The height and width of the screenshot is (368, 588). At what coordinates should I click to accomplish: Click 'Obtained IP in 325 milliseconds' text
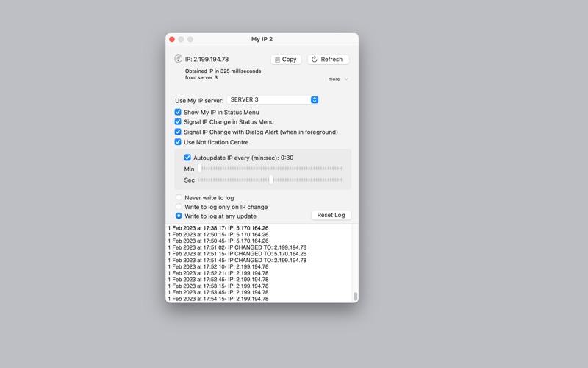coord(223,71)
